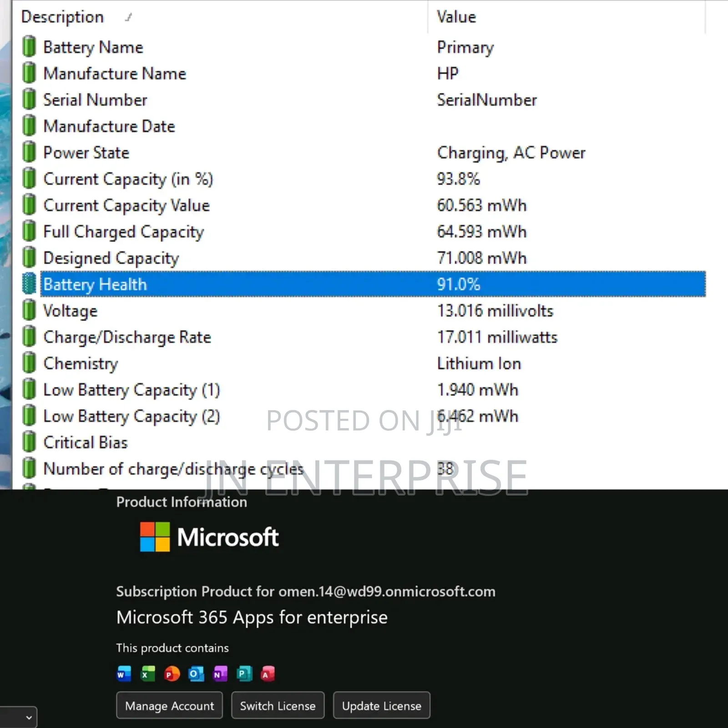728x728 pixels.
Task: Click the value Charging, AC Power
Action: click(511, 153)
